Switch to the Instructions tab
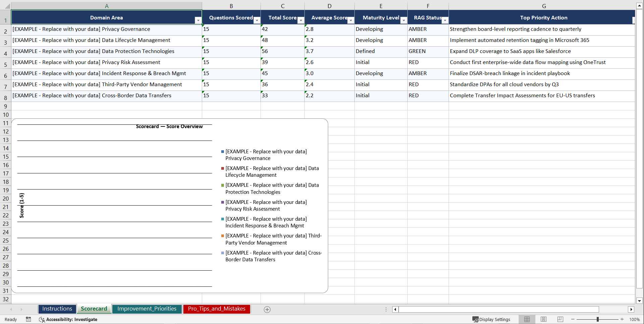Viewport: 644px width, 324px height. pyautogui.click(x=57, y=309)
